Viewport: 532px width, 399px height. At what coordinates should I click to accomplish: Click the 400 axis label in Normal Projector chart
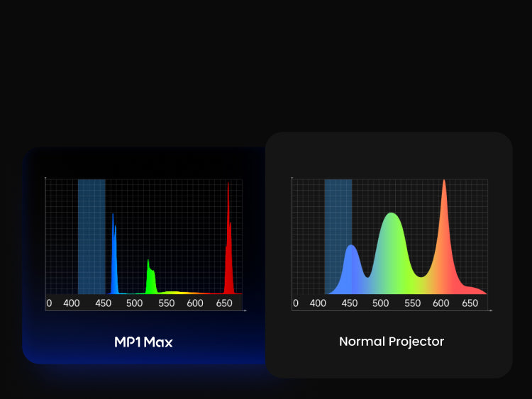click(x=318, y=303)
